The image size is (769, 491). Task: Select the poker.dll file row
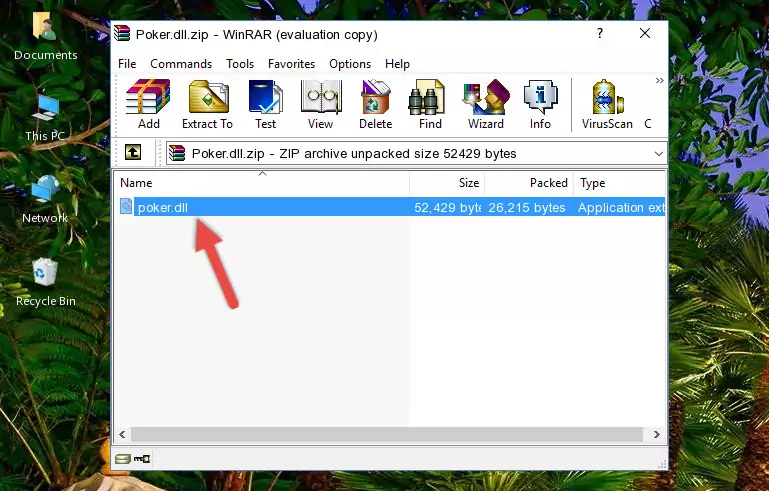pyautogui.click(x=391, y=207)
